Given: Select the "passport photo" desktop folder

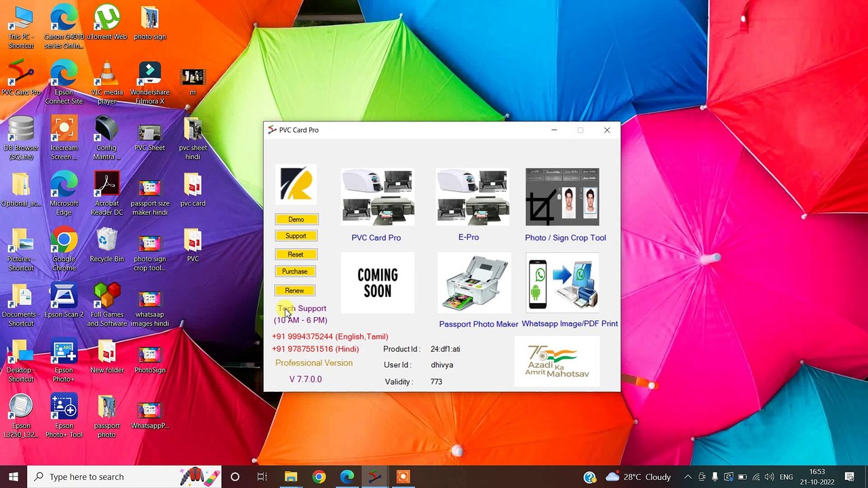Looking at the screenshot, I should pyautogui.click(x=107, y=417).
